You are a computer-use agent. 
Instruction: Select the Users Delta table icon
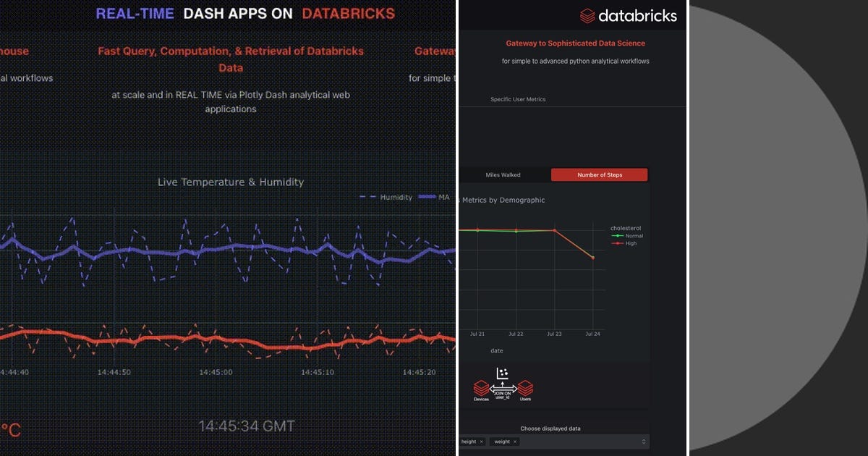click(525, 387)
